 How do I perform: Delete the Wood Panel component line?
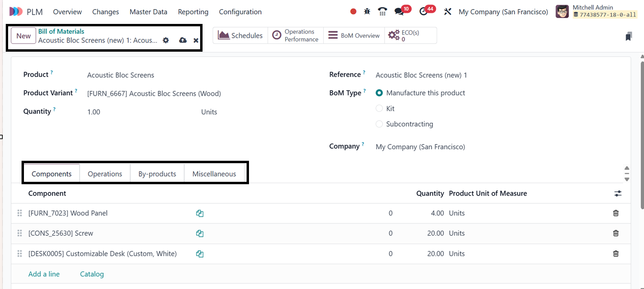[616, 213]
